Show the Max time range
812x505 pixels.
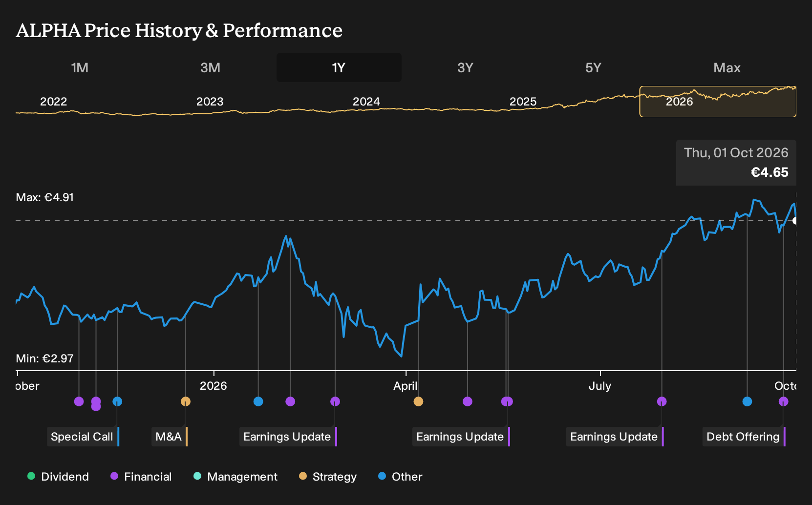pyautogui.click(x=727, y=67)
